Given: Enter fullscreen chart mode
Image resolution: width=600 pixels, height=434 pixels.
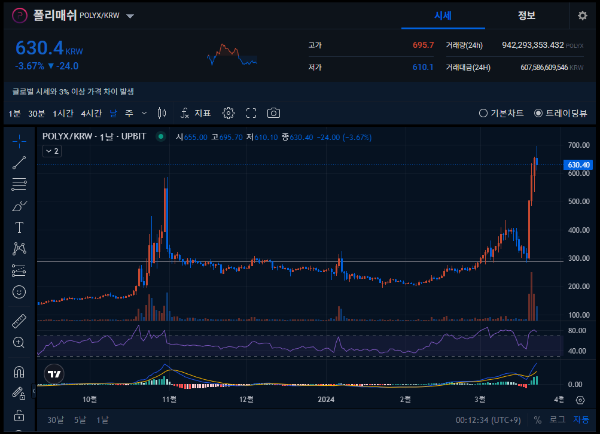Looking at the screenshot, I should tap(251, 113).
